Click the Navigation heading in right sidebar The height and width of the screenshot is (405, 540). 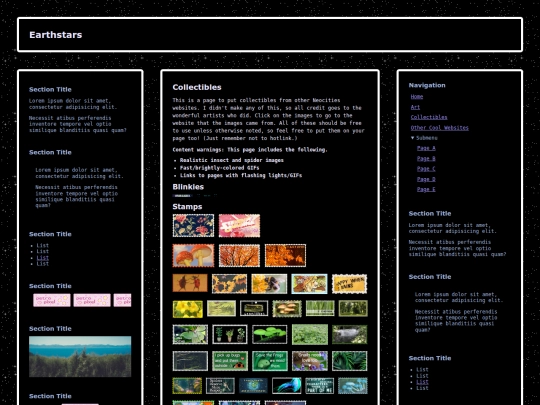pyautogui.click(x=427, y=85)
